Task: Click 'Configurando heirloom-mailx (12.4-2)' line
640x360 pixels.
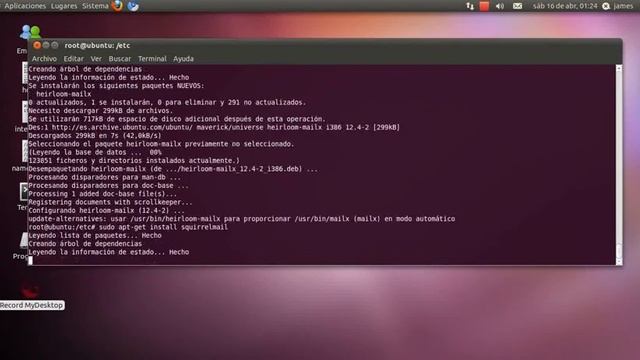Action: [x=106, y=211]
